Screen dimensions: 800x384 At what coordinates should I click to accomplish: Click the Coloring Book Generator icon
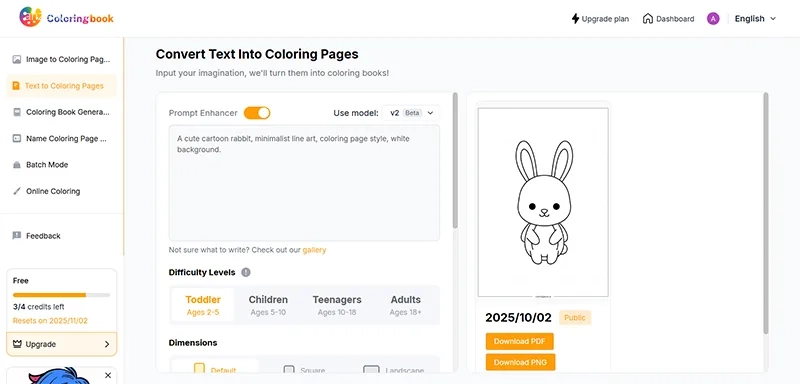(17, 112)
